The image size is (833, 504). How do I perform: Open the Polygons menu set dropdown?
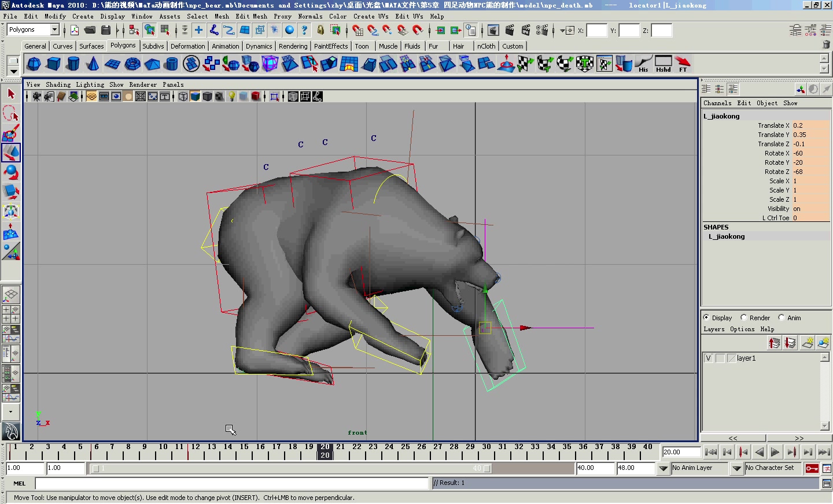click(55, 29)
